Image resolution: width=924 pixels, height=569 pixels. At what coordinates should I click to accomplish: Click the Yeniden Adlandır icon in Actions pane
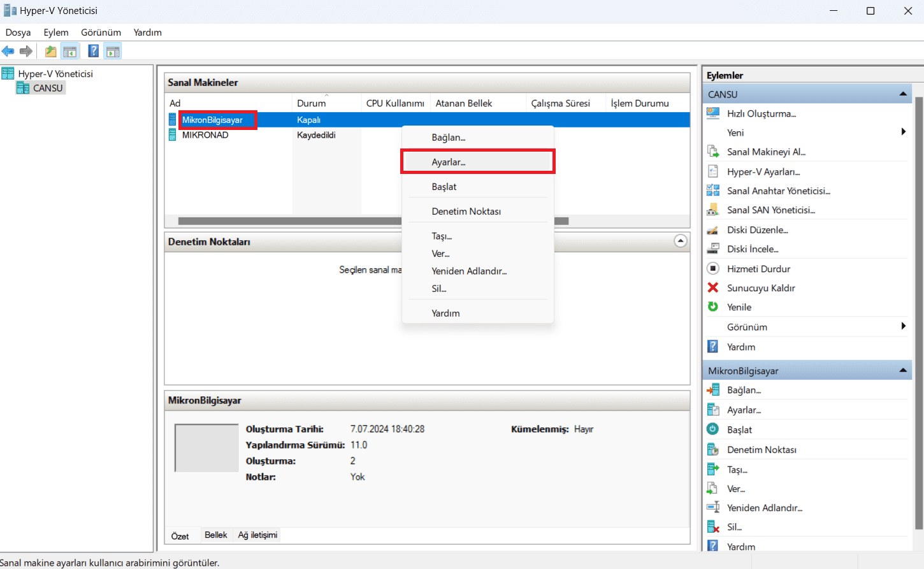coord(713,507)
